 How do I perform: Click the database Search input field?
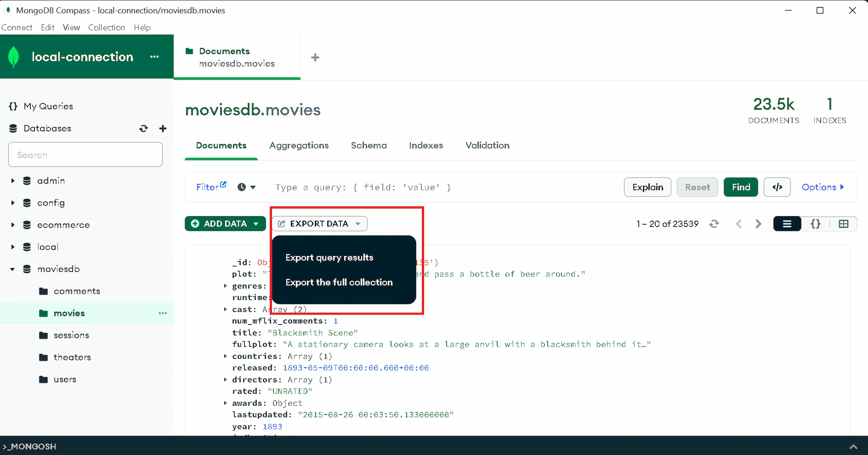pyautogui.click(x=86, y=155)
